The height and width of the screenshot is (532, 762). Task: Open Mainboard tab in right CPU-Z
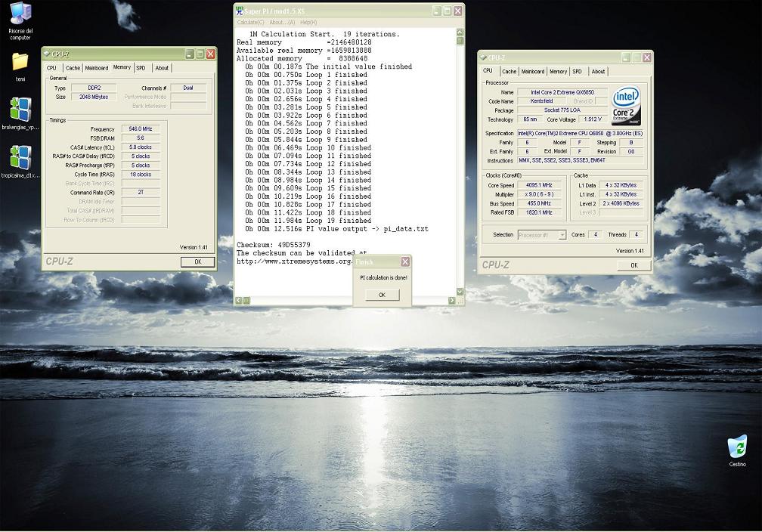(x=533, y=72)
